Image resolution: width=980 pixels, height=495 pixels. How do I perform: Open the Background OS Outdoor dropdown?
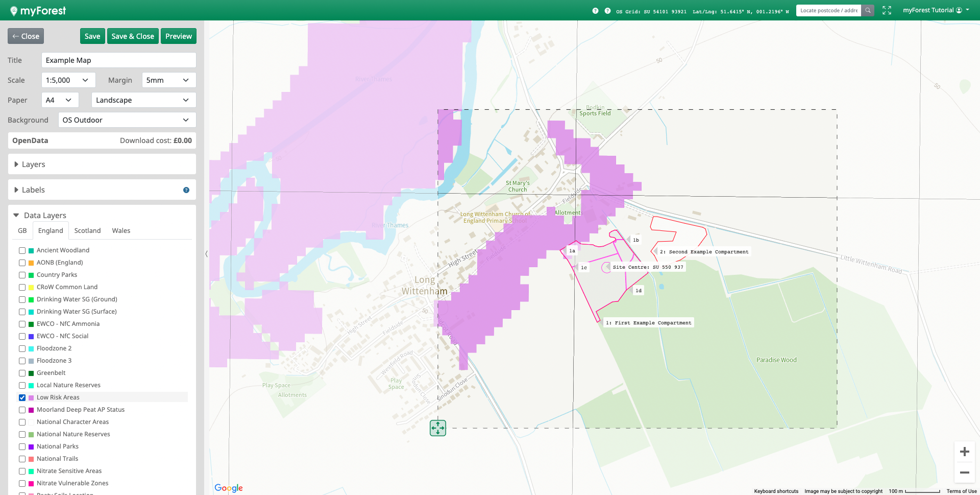point(127,120)
